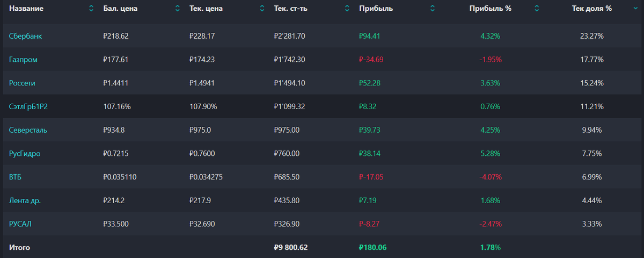Click the Северсталь name link

(x=27, y=130)
